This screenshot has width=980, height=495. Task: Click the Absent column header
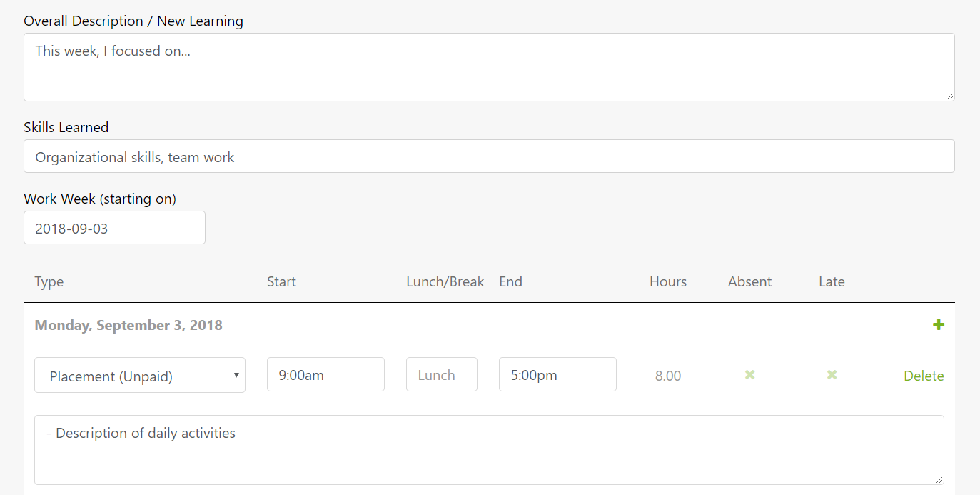[x=749, y=281]
